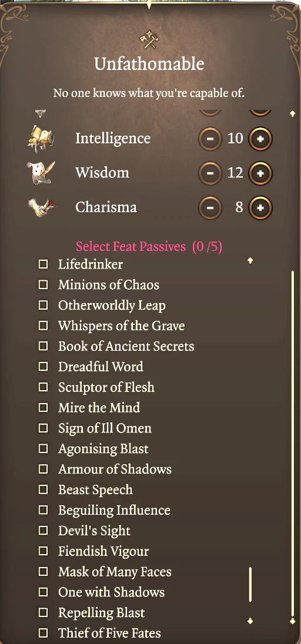The image size is (301, 644).
Task: Increase Charisma with the plus button
Action: (260, 208)
